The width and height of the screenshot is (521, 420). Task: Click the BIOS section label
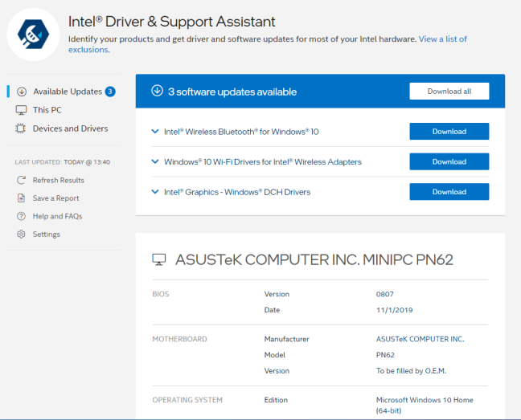(x=161, y=294)
